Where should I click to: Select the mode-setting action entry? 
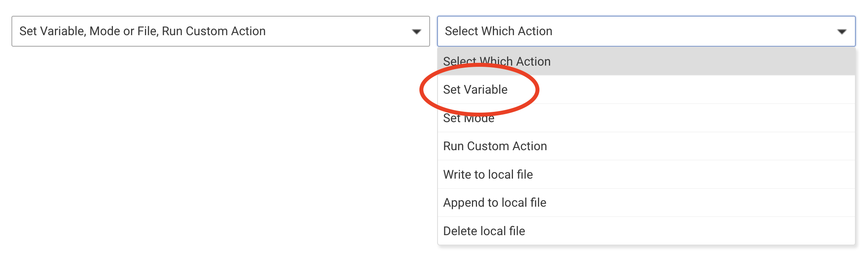tap(646, 118)
